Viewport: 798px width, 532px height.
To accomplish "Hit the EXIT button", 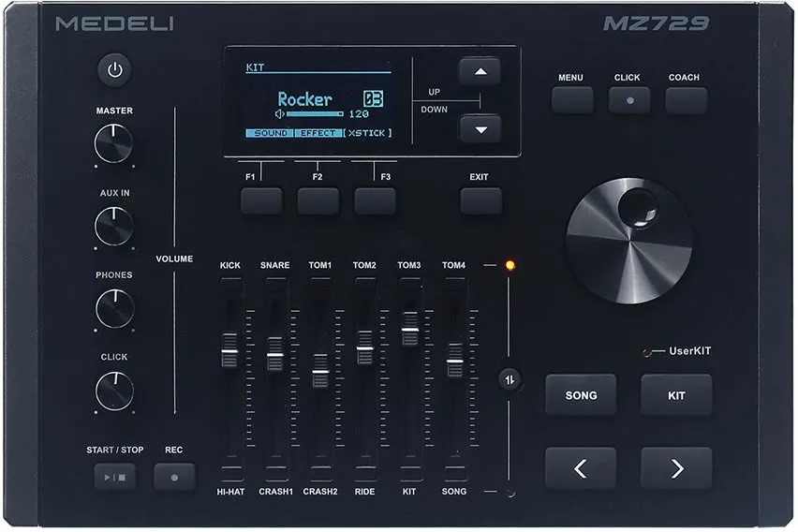I will tap(480, 201).
